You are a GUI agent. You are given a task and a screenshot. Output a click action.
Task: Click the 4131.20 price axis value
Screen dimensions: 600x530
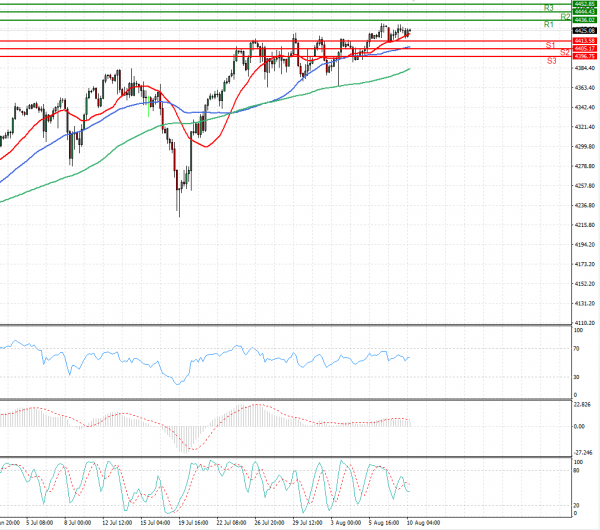(585, 303)
